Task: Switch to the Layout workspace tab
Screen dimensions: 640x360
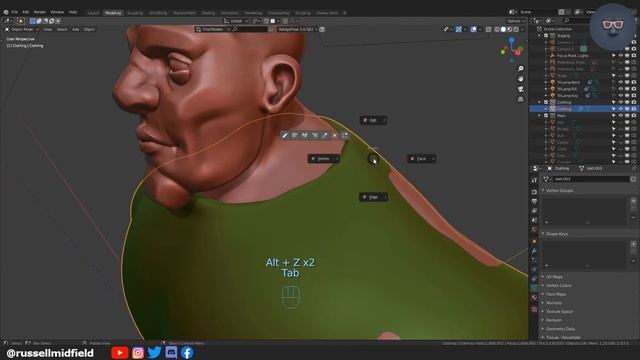Action: point(93,13)
